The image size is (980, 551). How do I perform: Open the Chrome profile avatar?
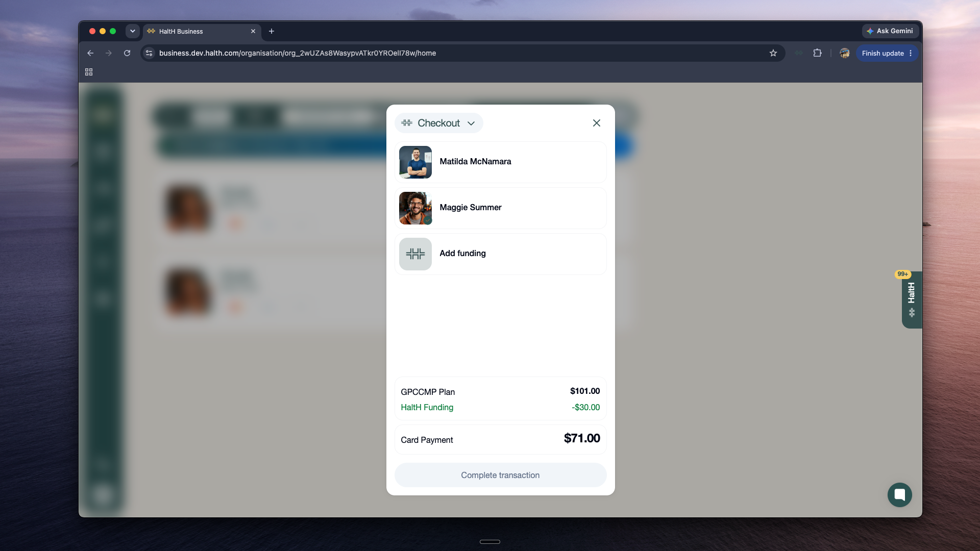tap(845, 53)
